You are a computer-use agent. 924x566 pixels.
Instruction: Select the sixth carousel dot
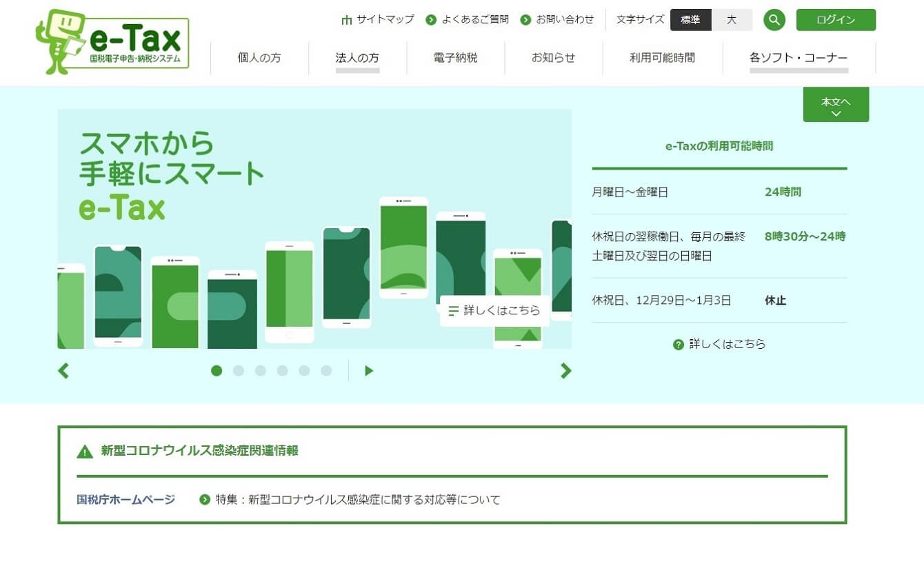tap(326, 371)
